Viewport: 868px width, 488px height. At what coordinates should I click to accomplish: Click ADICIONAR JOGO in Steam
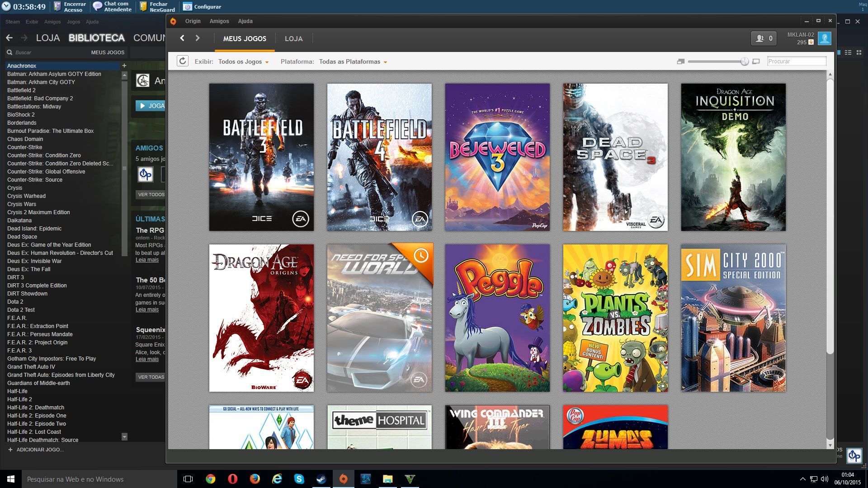tap(36, 450)
